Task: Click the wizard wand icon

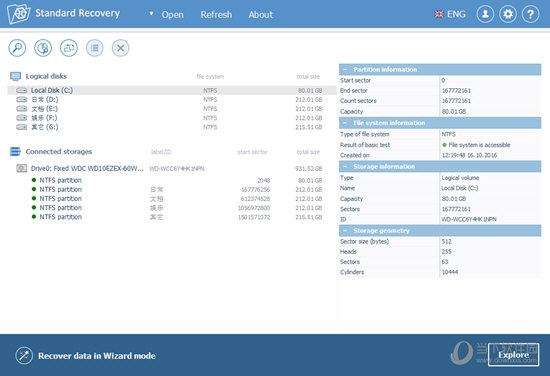Action: pos(24,355)
